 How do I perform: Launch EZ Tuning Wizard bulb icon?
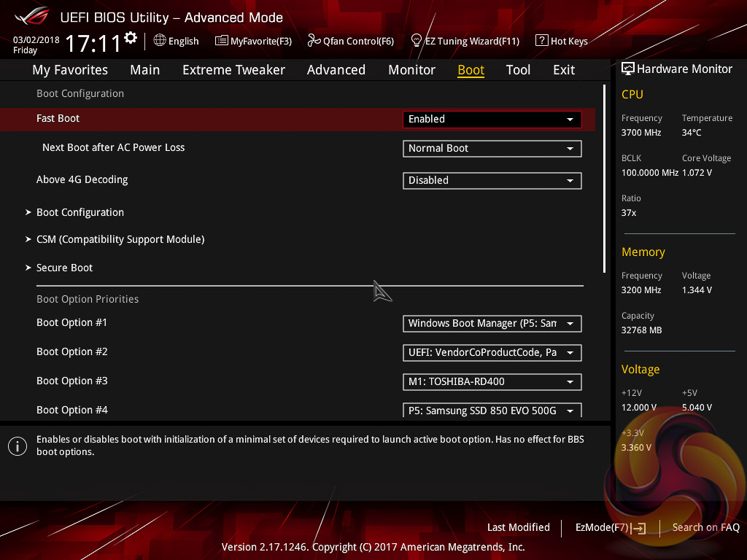tap(417, 40)
